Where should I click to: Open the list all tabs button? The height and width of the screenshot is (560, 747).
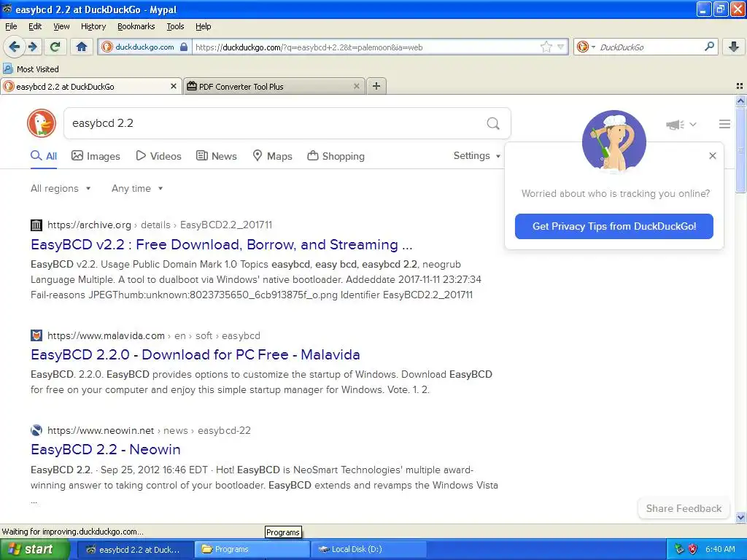coord(740,86)
